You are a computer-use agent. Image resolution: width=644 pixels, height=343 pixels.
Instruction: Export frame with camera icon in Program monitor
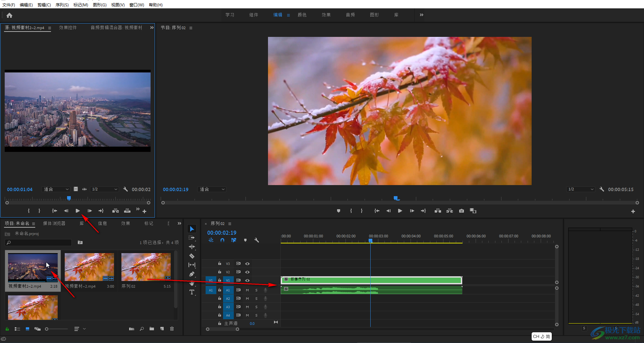462,211
